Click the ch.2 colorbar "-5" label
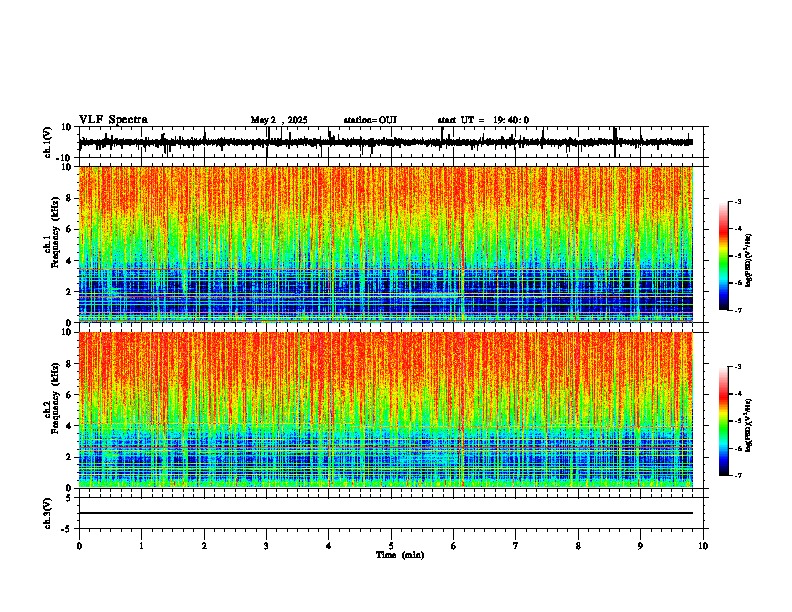Screen dimensions: 792x612 tap(737, 421)
